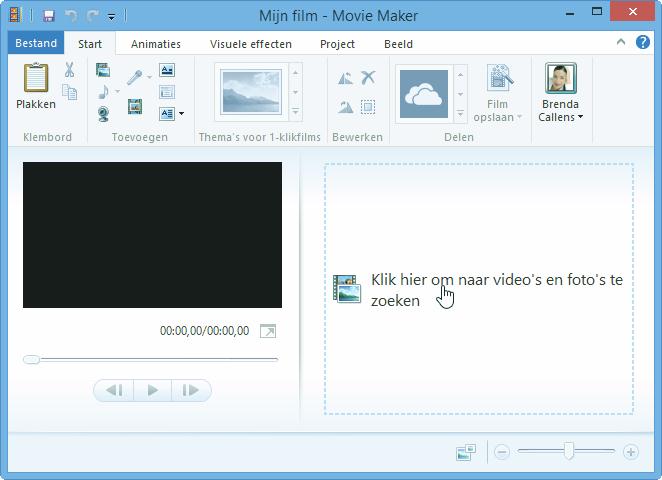Viewport: 662px width, 480px height.
Task: Click Movie Maker app icon in title bar
Action: tap(15, 16)
